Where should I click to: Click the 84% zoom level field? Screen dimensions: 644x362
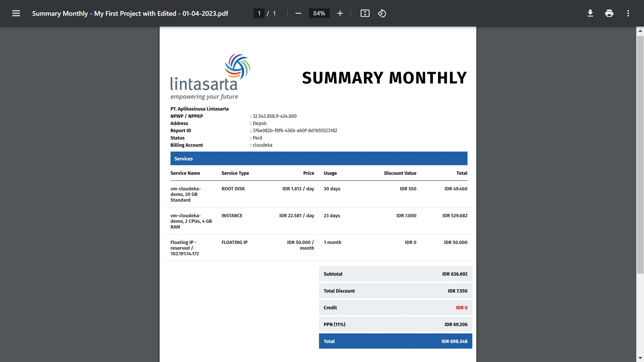click(x=319, y=13)
